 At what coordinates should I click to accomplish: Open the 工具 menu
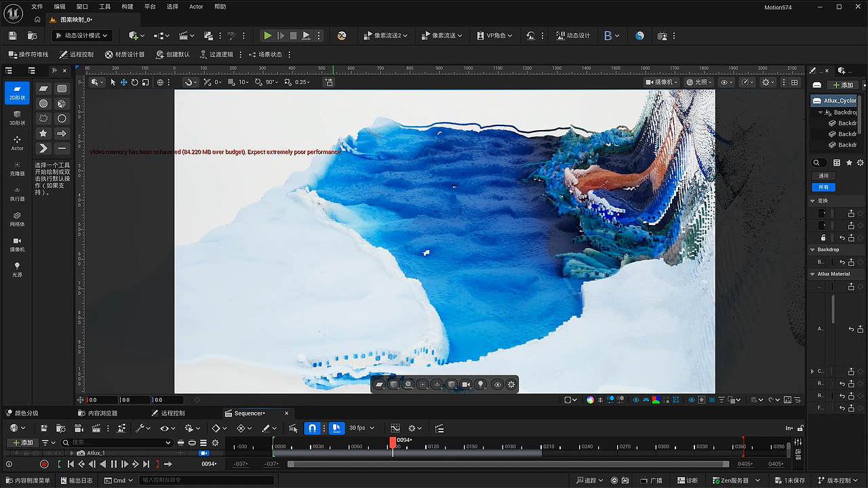pos(104,7)
